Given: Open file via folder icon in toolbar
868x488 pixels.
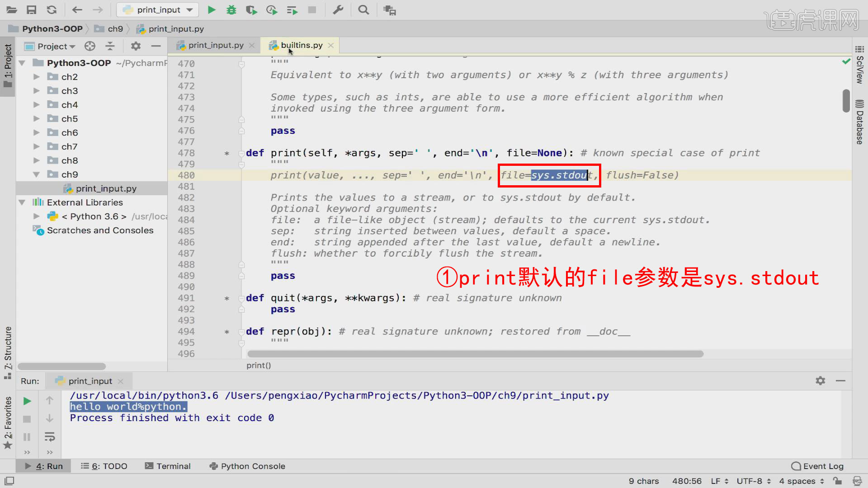Looking at the screenshot, I should (12, 9).
